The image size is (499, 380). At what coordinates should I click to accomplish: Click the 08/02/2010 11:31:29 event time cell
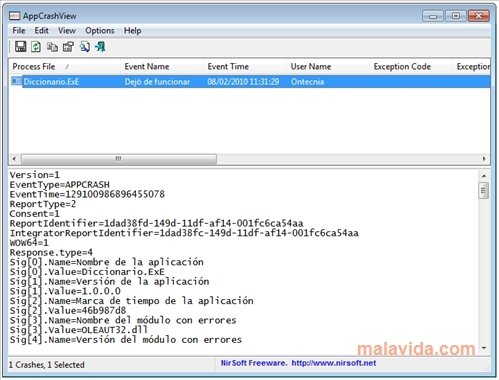click(243, 82)
